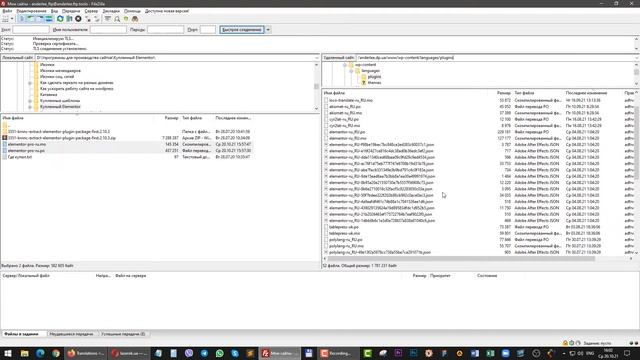Screen dimensions: 640x360
Task: Toggle the local directory tree view
Action: [31, 19]
